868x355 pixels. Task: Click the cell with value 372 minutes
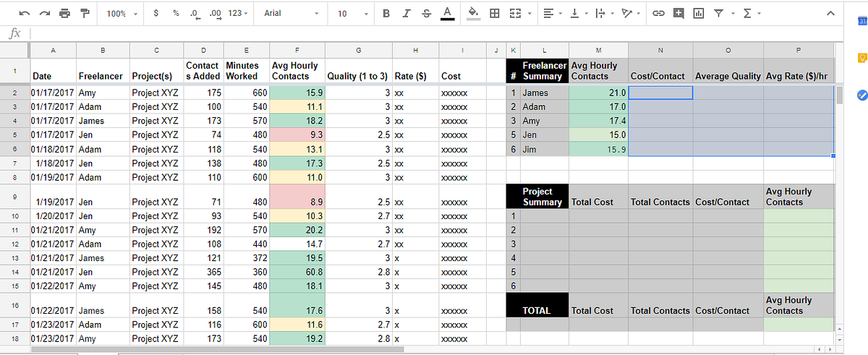pyautogui.click(x=246, y=258)
